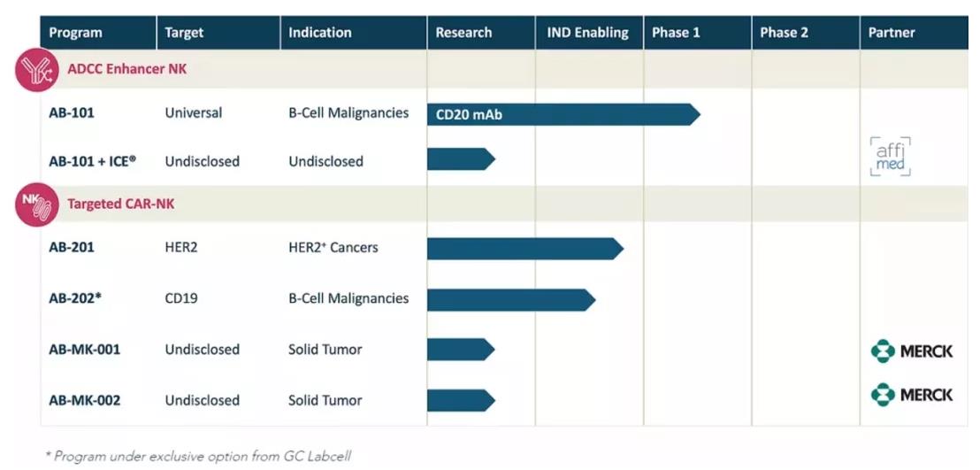Click the AB-MK-002 research progress arrow
The width and height of the screenshot is (980, 470).
pyautogui.click(x=460, y=400)
